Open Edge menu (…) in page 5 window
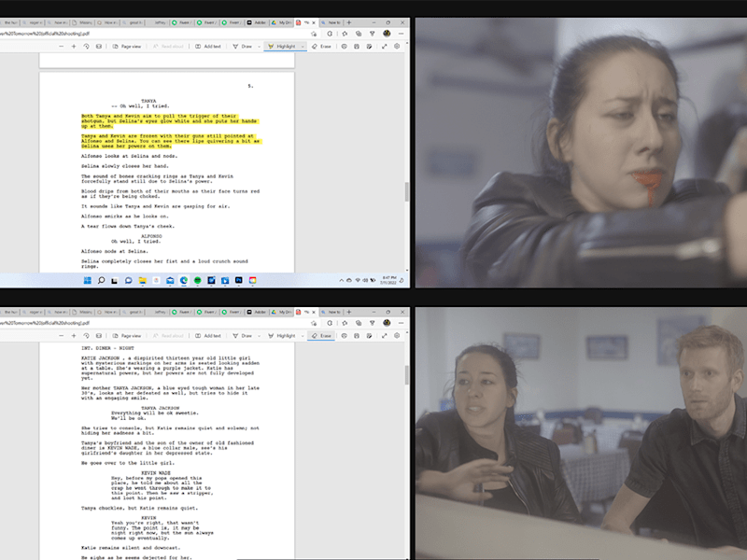 pos(402,34)
